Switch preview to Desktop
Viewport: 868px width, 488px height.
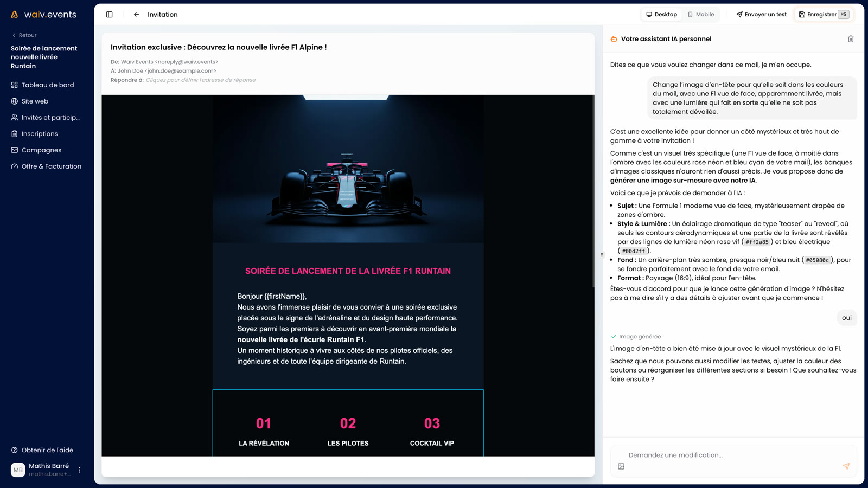[x=661, y=15]
